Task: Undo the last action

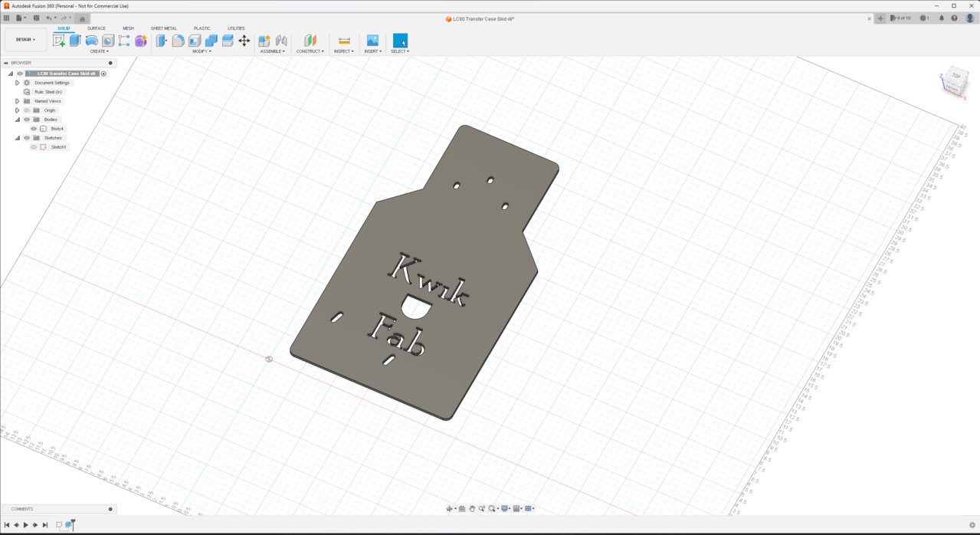Action: coord(49,18)
